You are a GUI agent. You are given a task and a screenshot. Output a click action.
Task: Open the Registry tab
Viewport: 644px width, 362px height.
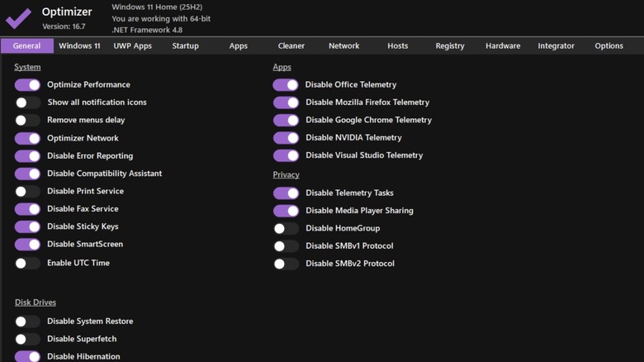[x=450, y=45]
